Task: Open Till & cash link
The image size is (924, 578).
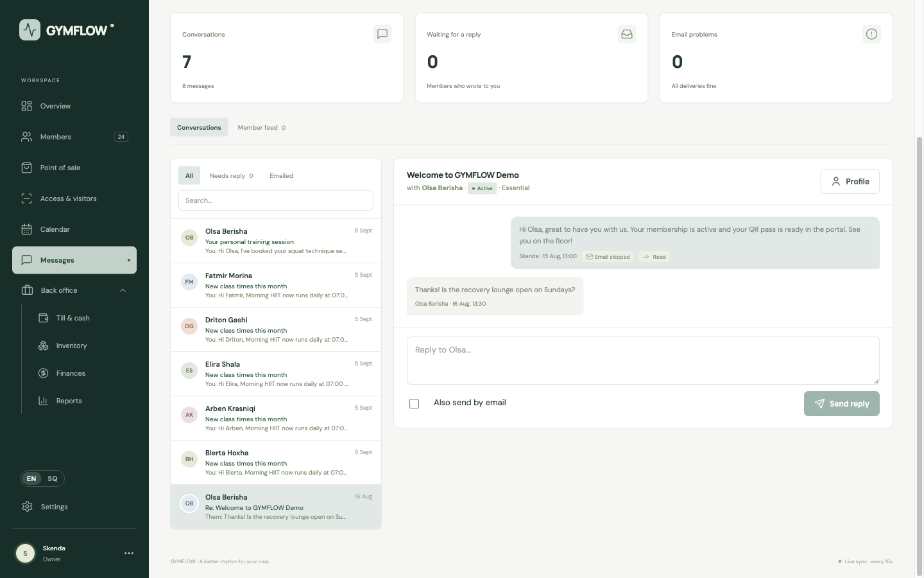Action: [73, 318]
